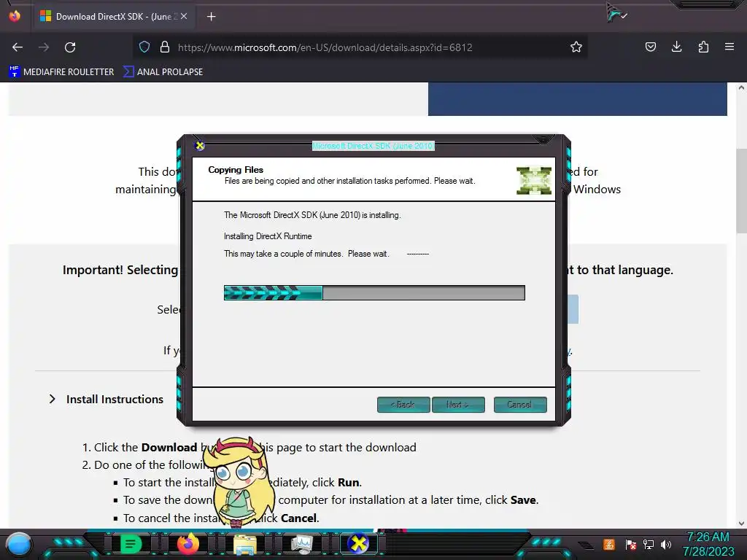Open the system monitor taskbar icon

click(302, 544)
